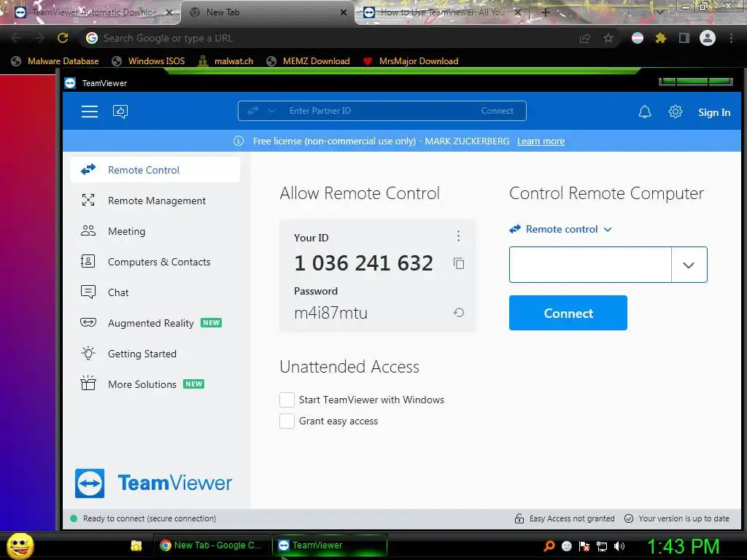Enable Start TeamViewer with Windows checkbox

pos(287,400)
